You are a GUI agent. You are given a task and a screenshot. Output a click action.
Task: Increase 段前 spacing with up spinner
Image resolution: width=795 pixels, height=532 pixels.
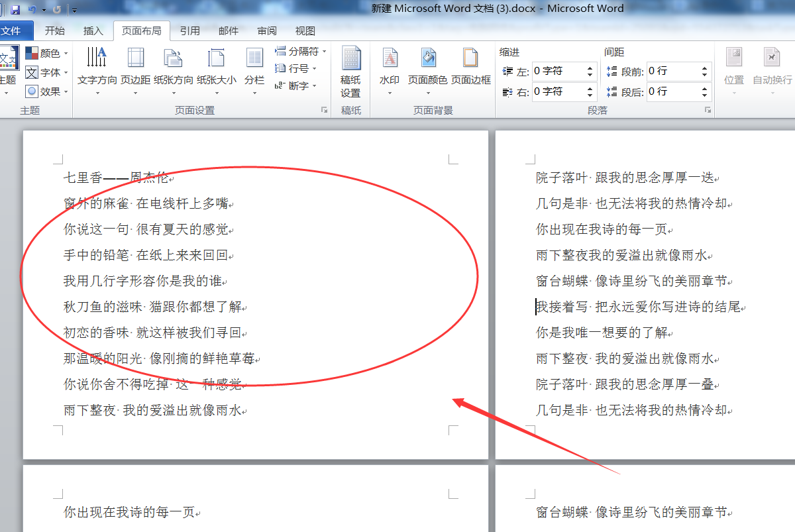click(704, 67)
